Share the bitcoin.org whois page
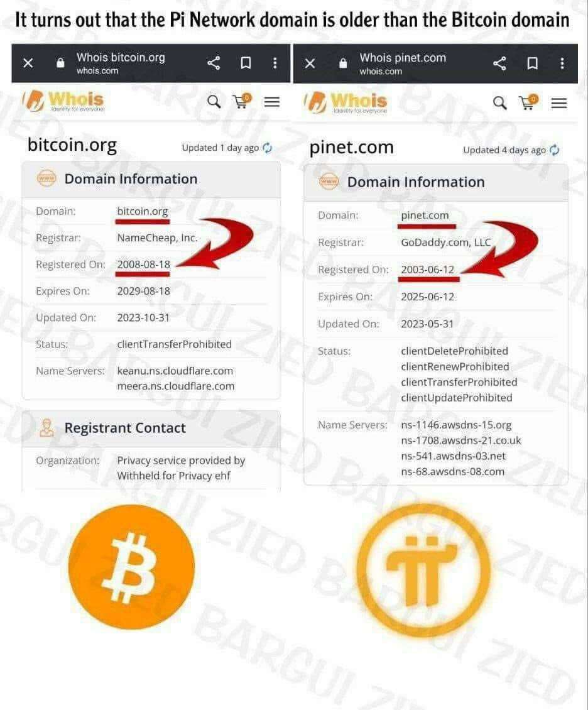This screenshot has height=710, width=588. [x=214, y=62]
